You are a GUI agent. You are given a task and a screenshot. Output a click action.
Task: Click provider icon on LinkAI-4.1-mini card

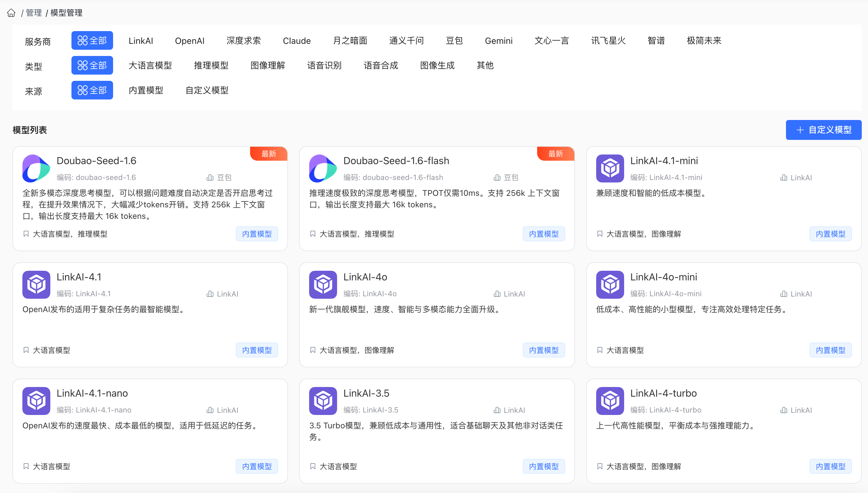[x=783, y=177]
